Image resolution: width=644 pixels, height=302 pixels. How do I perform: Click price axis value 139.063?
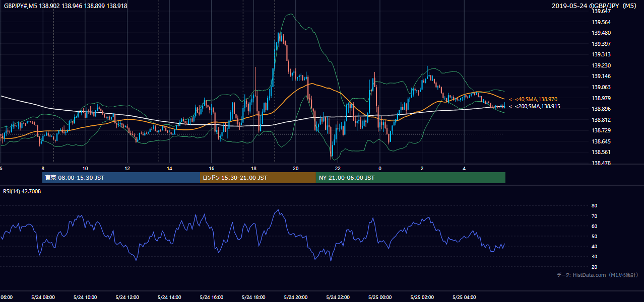tap(601, 87)
